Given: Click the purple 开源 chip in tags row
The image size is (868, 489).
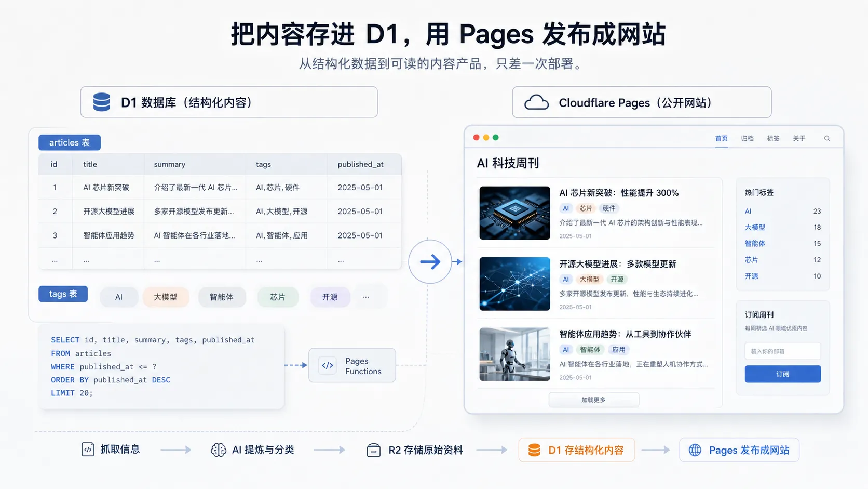Looking at the screenshot, I should coord(330,297).
